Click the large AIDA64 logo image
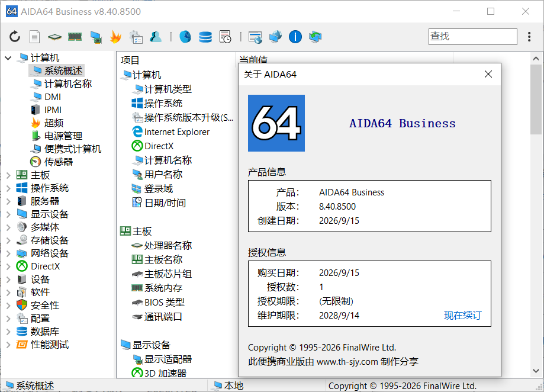 coord(276,123)
